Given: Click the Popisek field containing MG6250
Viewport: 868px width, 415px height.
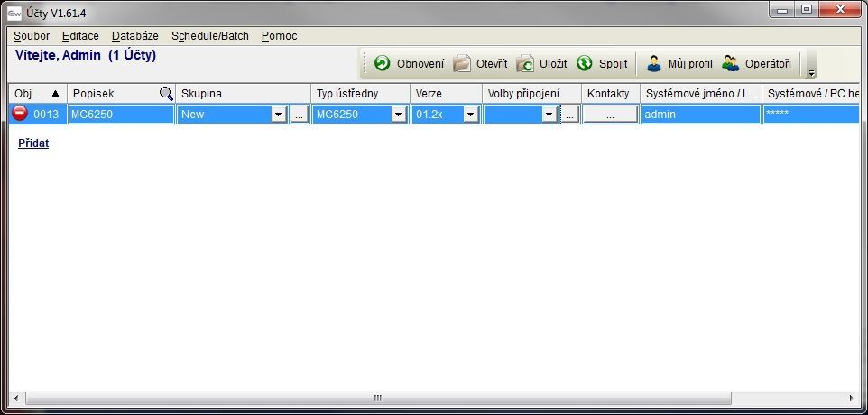Looking at the screenshot, I should pos(121,115).
